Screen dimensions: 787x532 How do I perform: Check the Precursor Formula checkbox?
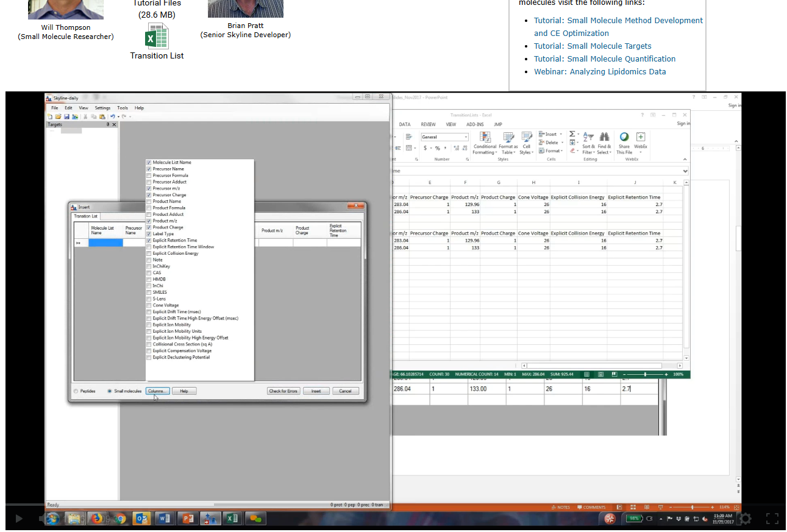click(x=149, y=176)
